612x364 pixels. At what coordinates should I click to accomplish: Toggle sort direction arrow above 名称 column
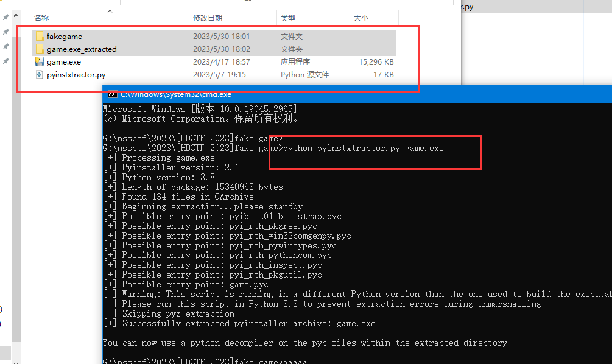[x=110, y=11]
